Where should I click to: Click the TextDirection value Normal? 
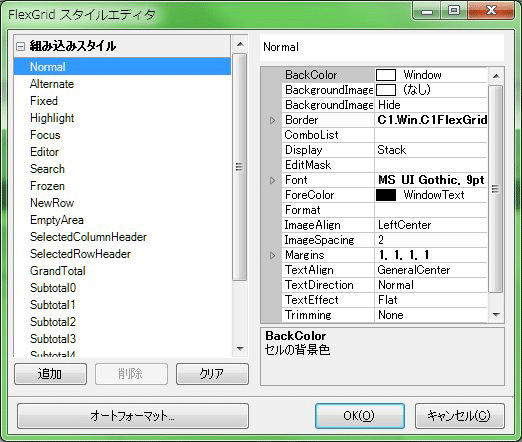(x=431, y=285)
